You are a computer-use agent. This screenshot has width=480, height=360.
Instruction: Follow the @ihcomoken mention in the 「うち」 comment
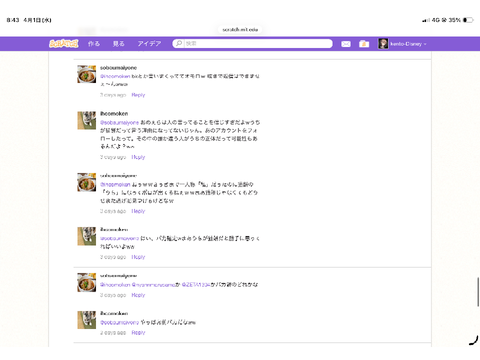coord(115,184)
